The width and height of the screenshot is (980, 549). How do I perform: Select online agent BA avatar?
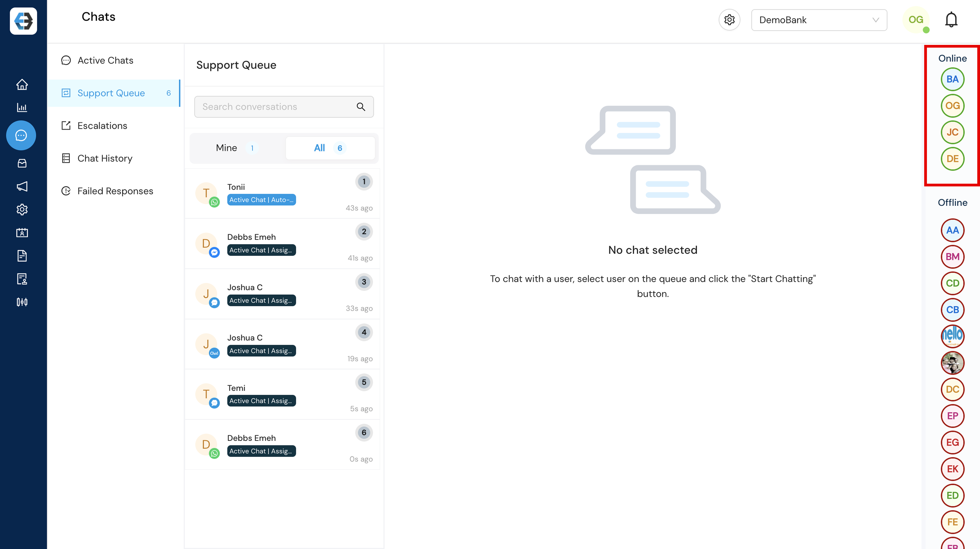coord(952,79)
